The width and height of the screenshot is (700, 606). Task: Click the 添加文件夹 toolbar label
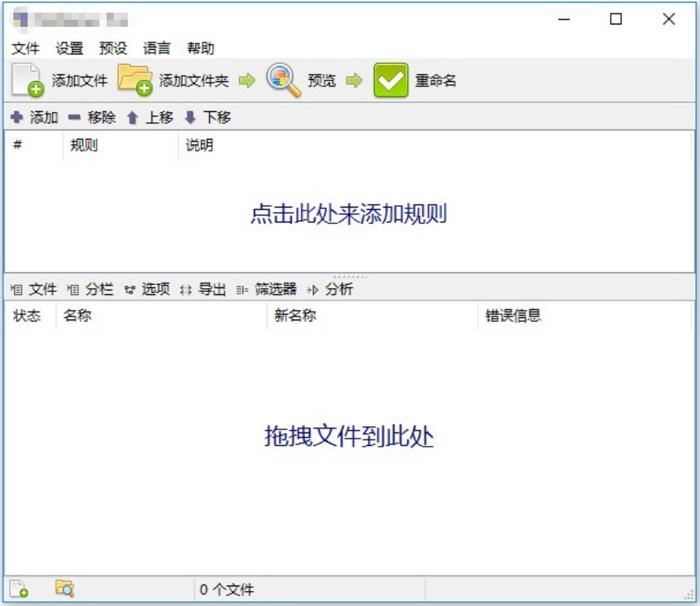[x=194, y=80]
